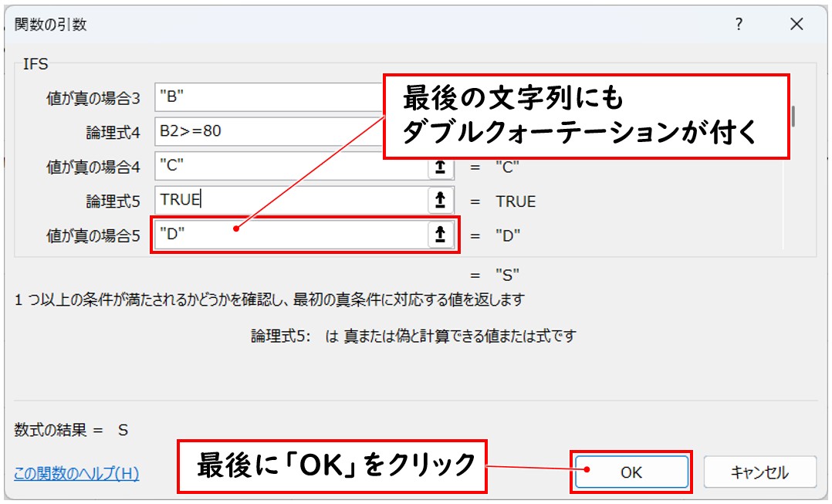Click the = "S" formula result text
Image resolution: width=832 pixels, height=504 pixels.
495,276
